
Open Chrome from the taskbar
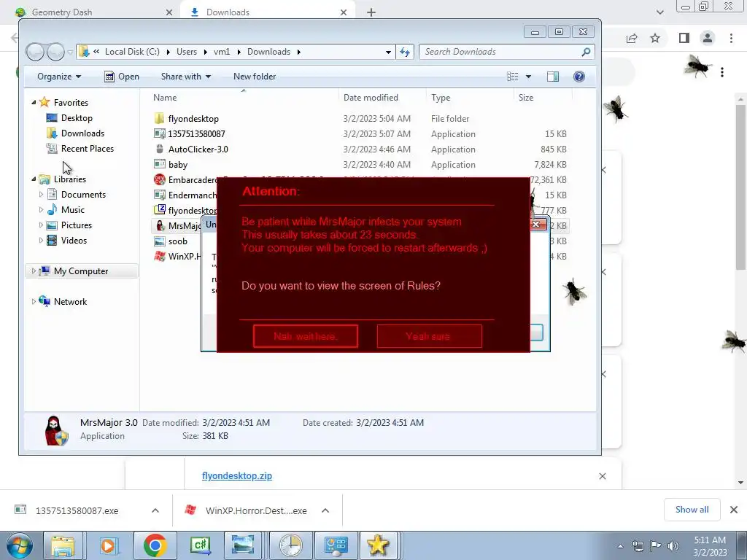point(155,545)
